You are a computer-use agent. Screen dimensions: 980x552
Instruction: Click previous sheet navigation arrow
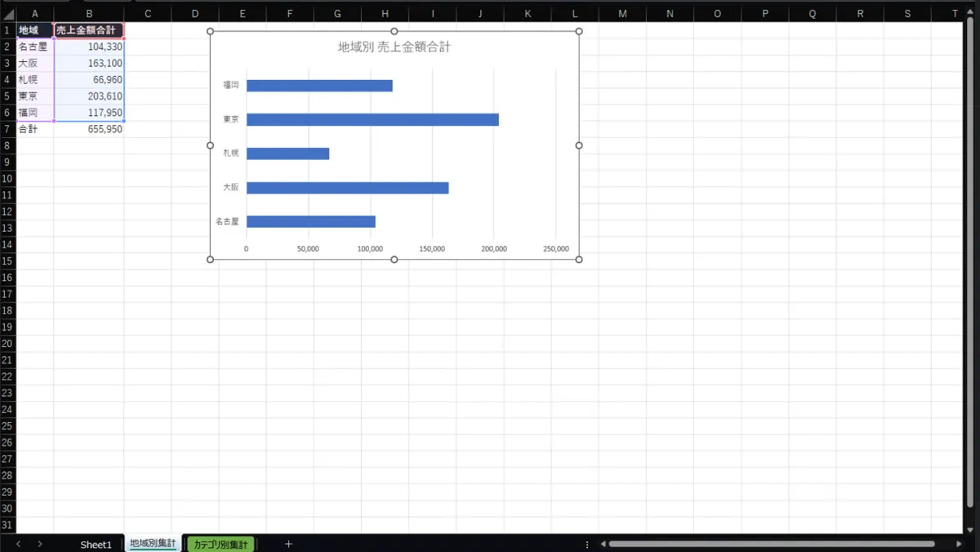(x=19, y=544)
